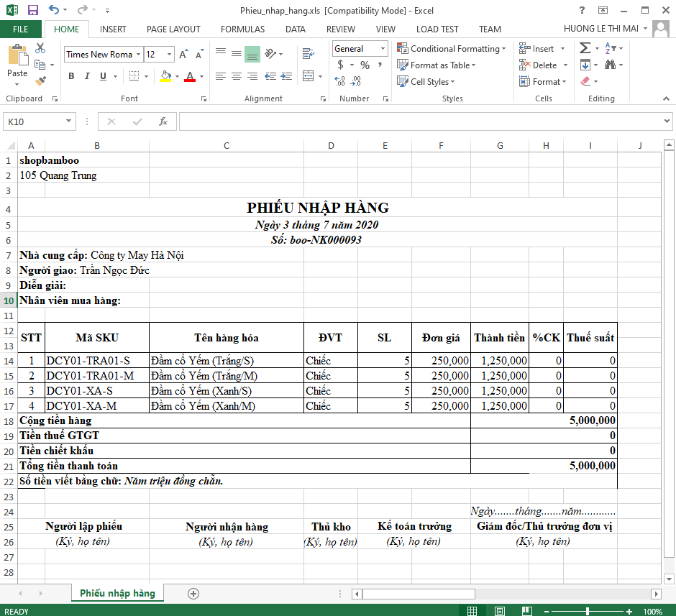
Task: Click the Sort & Filter icon
Action: click(610, 48)
